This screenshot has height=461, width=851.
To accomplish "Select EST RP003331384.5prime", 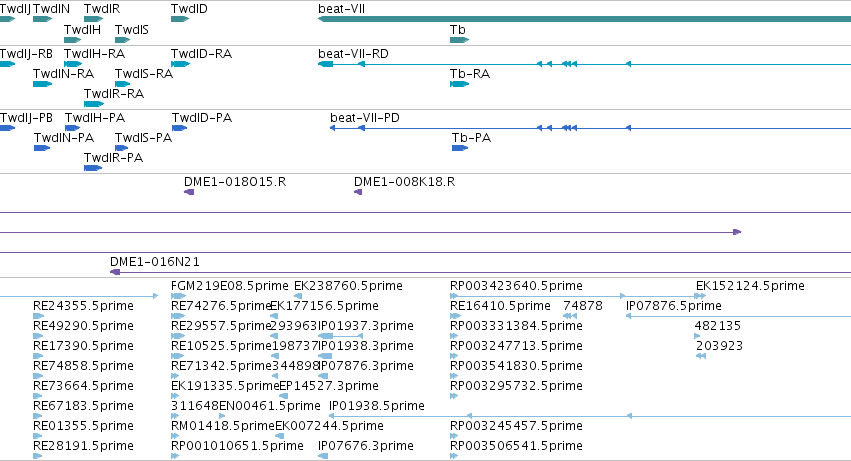I will point(516,326).
